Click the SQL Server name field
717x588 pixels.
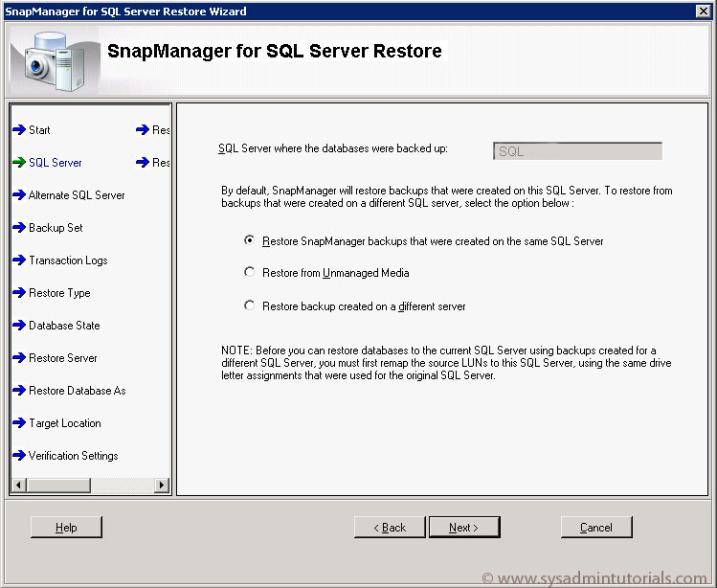pos(577,151)
